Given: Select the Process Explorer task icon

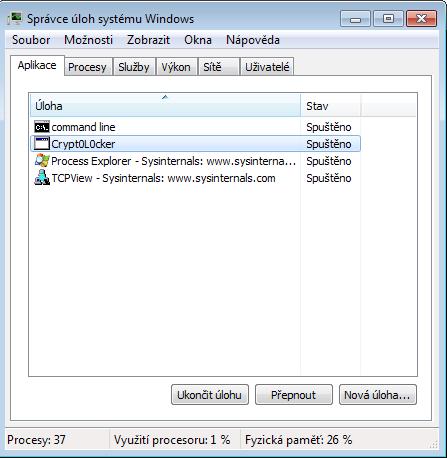Looking at the screenshot, I should coord(42,161).
